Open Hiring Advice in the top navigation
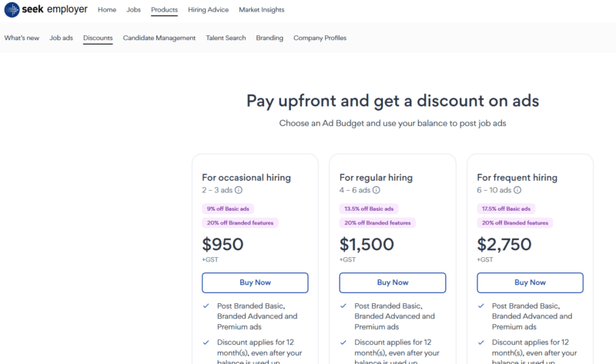The image size is (616, 364). pos(208,10)
